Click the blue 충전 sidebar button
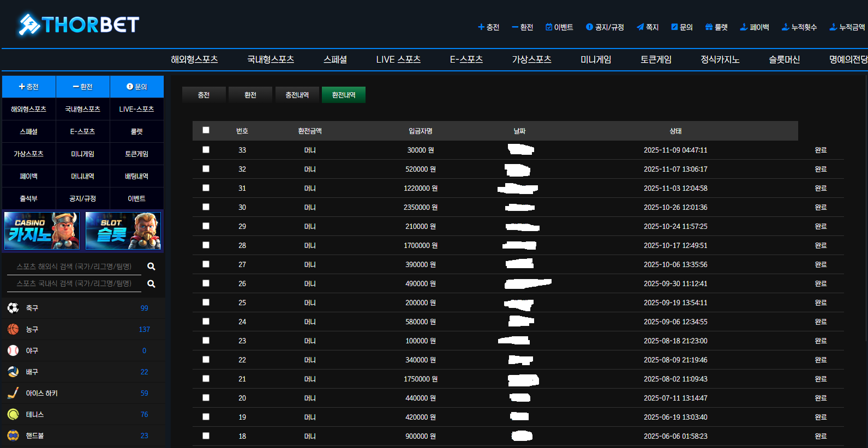 click(29, 87)
